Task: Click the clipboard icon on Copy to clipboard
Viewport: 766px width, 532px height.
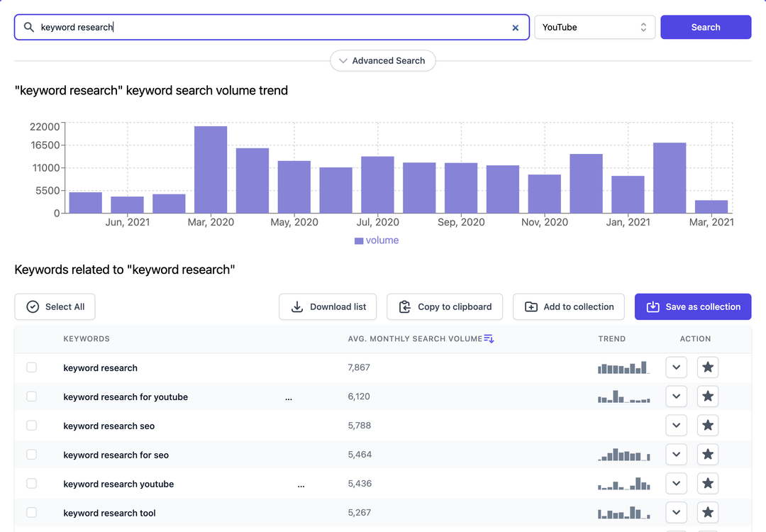Action: coord(404,306)
